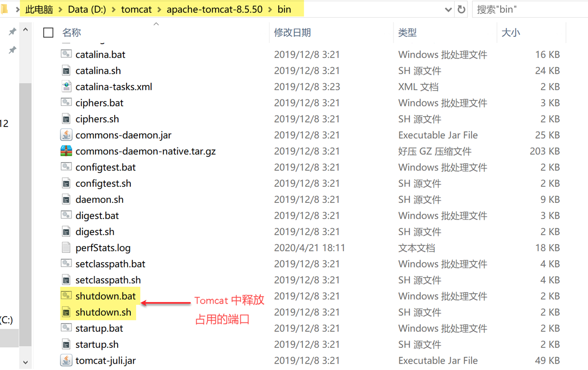588x370 pixels.
Task: Click the lower pin icon in navigation pane
Action: (12, 50)
